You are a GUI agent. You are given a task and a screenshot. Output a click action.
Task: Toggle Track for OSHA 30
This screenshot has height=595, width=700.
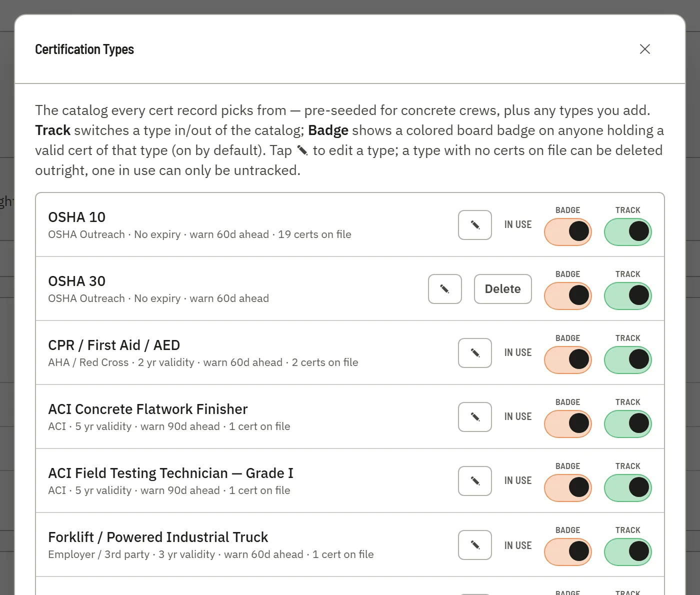coord(628,296)
